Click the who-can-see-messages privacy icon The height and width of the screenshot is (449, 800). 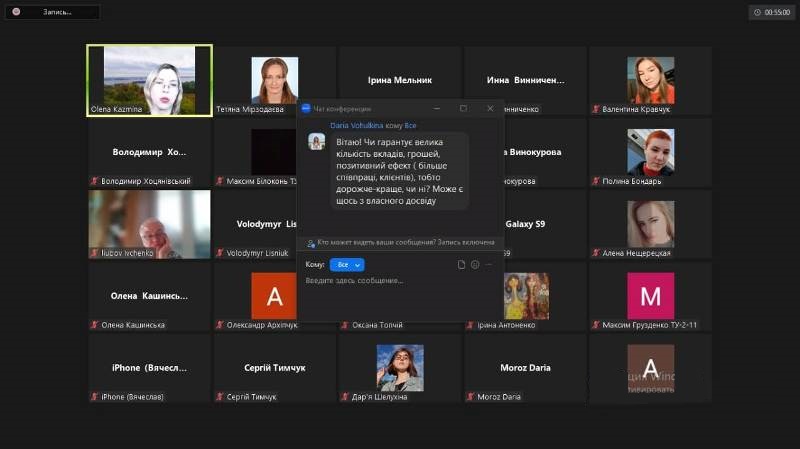[x=311, y=242]
